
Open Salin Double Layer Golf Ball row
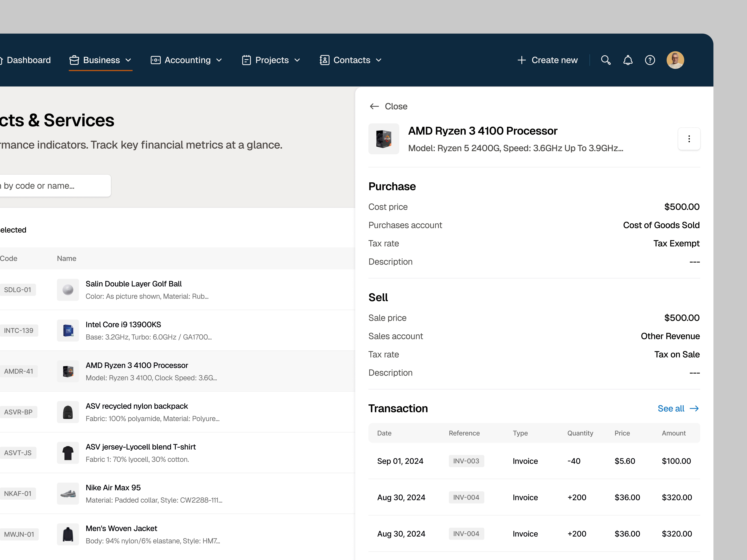pos(177,290)
